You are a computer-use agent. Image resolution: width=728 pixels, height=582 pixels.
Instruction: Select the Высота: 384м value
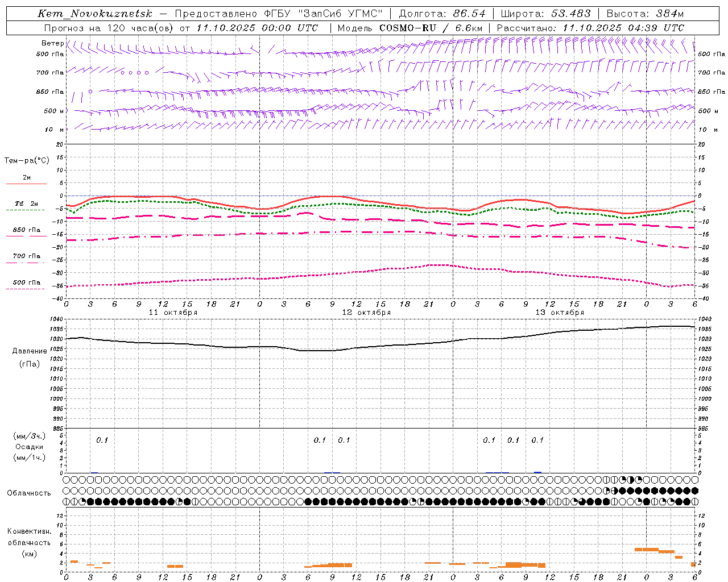[645, 14]
